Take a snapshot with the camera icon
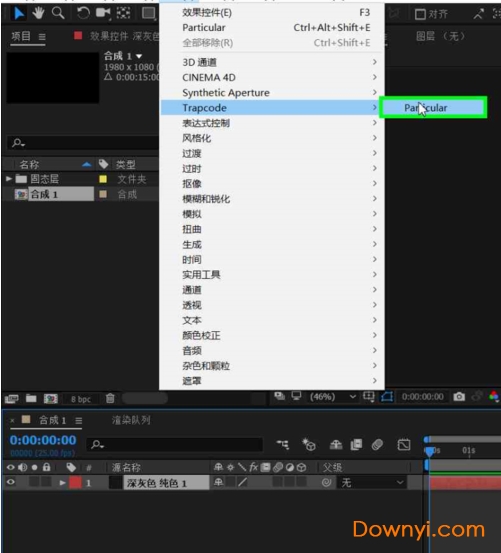Viewport: 501px width, 553px height. 459,397
